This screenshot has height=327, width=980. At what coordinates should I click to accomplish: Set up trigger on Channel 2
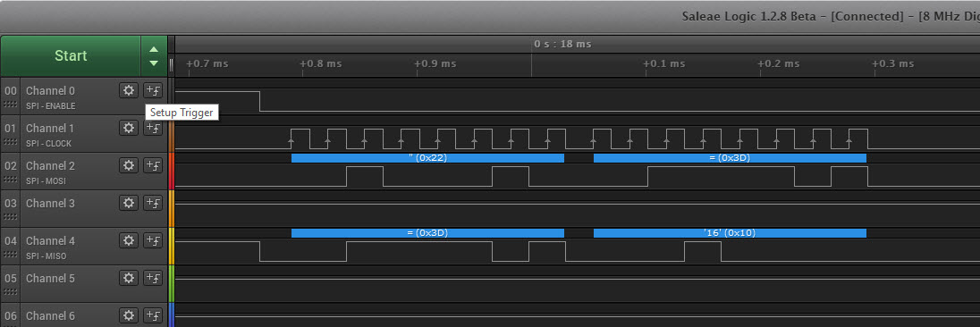point(153,165)
